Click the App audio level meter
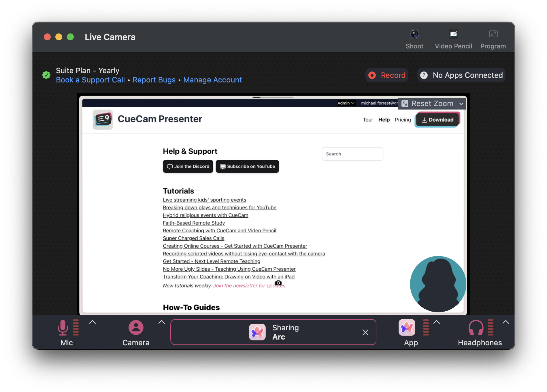The width and height of the screenshot is (547, 392). (426, 327)
